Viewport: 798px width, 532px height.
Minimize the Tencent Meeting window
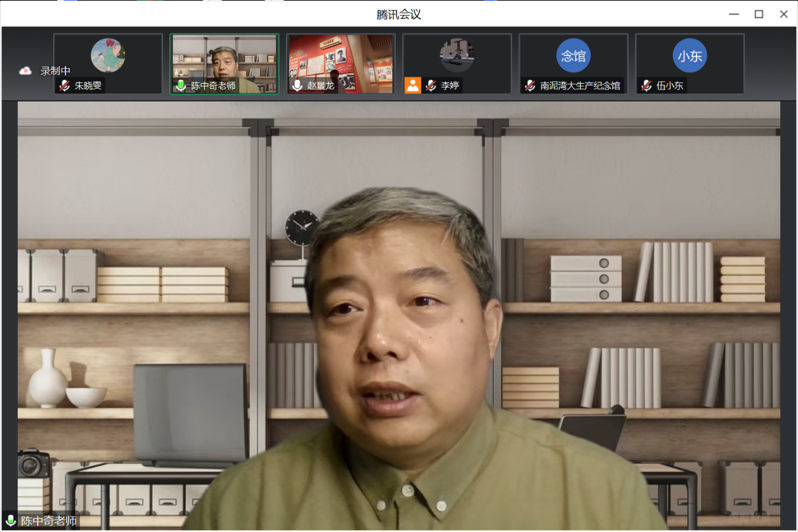pos(734,14)
